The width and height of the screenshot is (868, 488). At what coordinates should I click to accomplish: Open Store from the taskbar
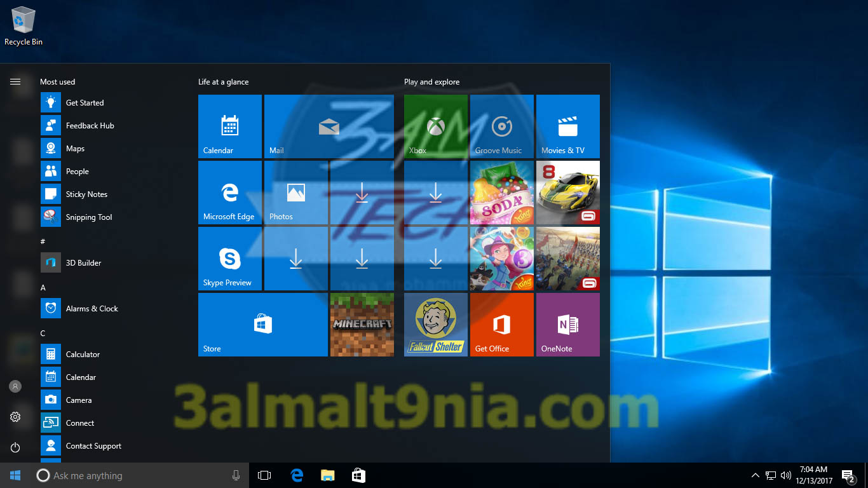click(x=358, y=475)
